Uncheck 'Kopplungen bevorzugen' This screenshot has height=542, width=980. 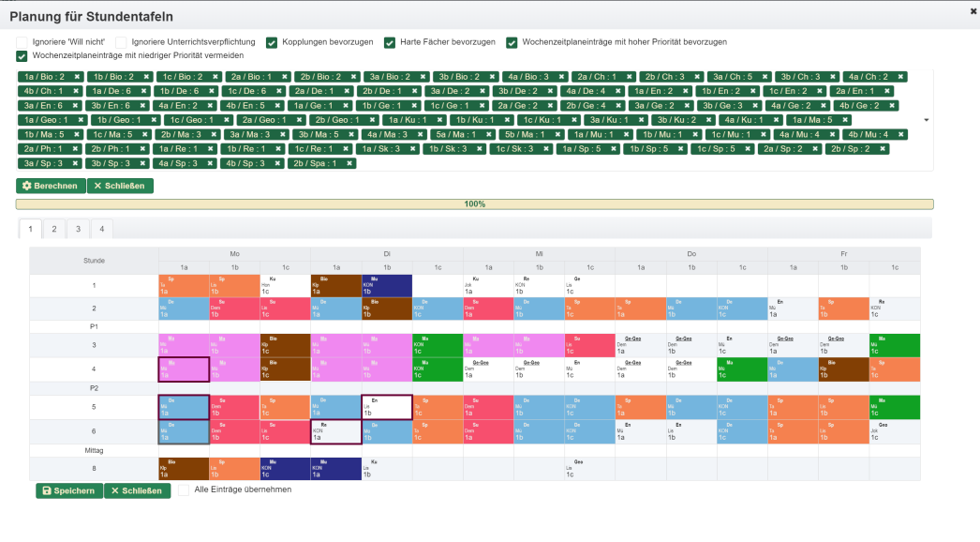click(272, 42)
